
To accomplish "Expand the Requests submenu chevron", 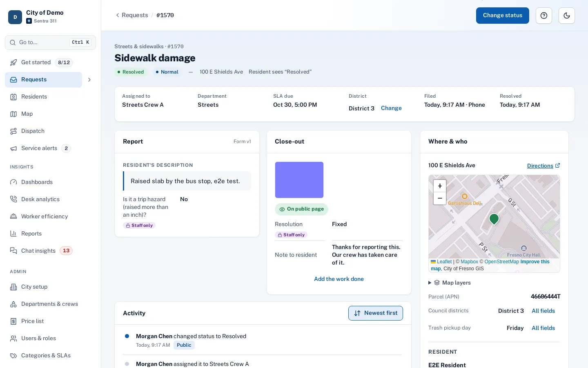I will pos(89,80).
